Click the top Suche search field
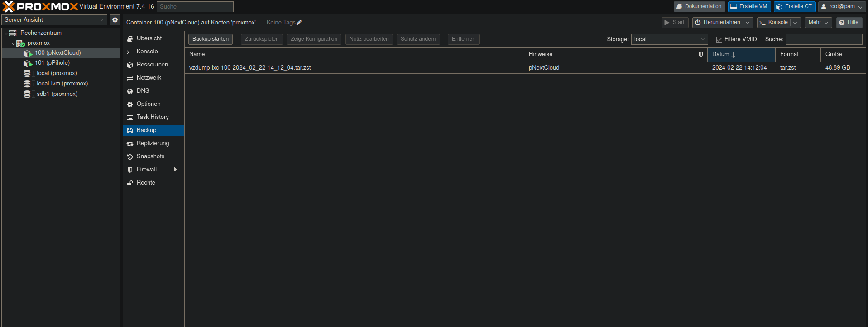 tap(195, 7)
